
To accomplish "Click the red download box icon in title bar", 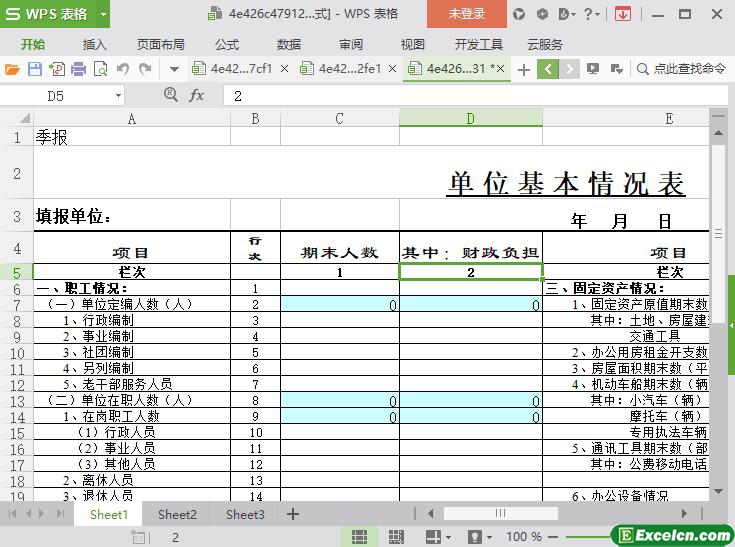I will [623, 15].
